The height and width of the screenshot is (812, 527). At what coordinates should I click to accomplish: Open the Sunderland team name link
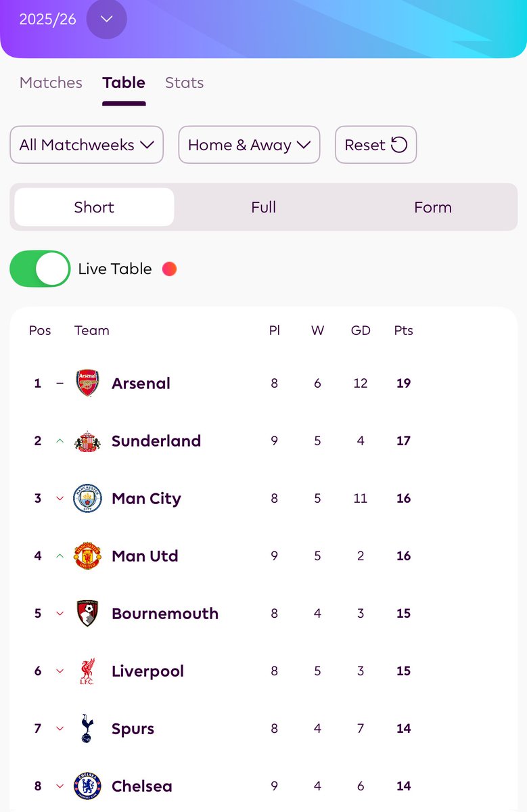(156, 441)
